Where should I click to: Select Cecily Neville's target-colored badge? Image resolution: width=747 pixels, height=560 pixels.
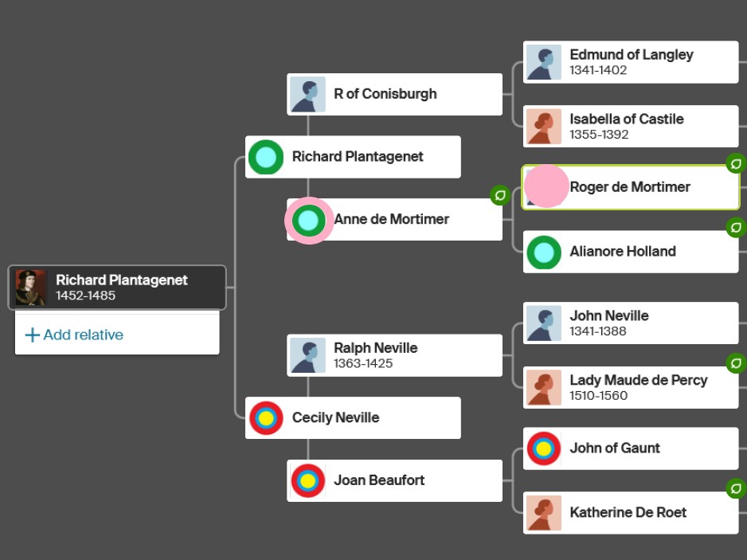click(266, 418)
